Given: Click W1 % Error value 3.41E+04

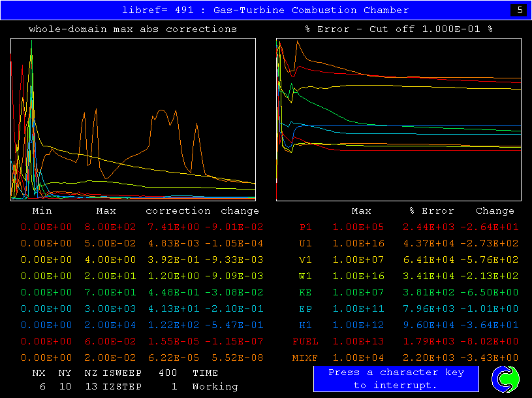Looking at the screenshot, I should pos(428,276).
